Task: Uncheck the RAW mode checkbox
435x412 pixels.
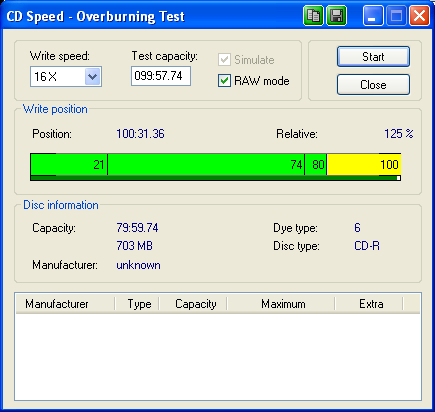Action: 224,81
